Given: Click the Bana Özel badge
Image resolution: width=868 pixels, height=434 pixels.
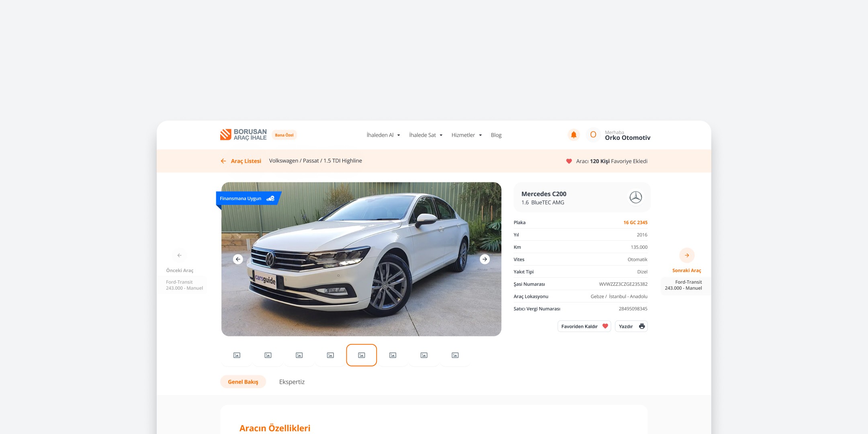Looking at the screenshot, I should pos(284,135).
